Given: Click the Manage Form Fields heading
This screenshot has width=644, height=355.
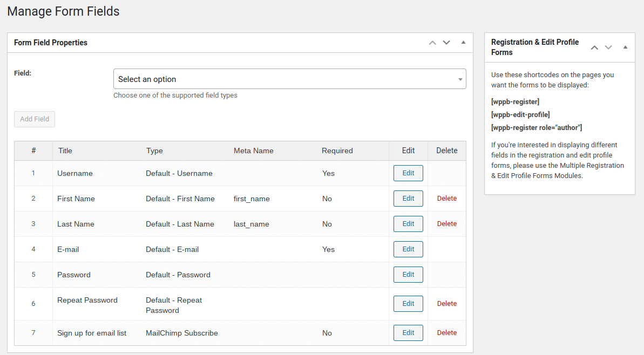Looking at the screenshot, I should click(x=63, y=11).
